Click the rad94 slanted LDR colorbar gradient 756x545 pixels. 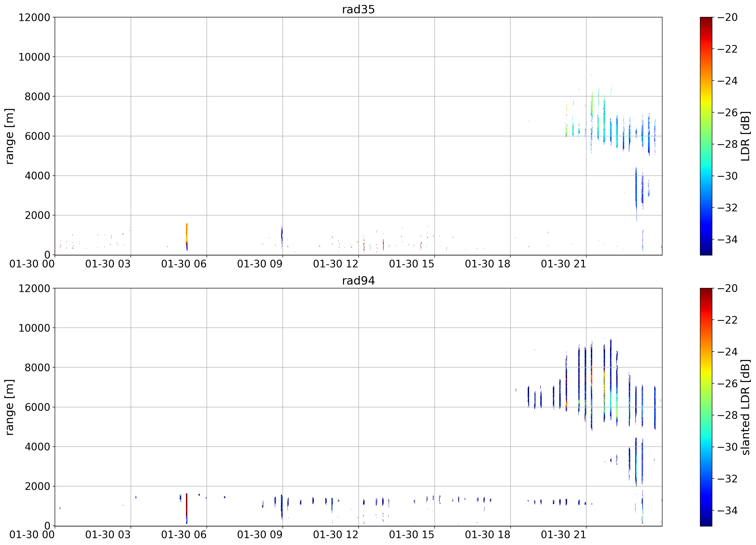pos(706,407)
